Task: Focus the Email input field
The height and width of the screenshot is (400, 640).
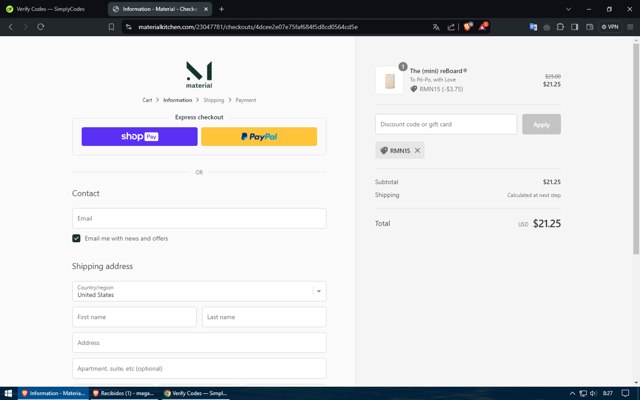Action: tap(199, 218)
